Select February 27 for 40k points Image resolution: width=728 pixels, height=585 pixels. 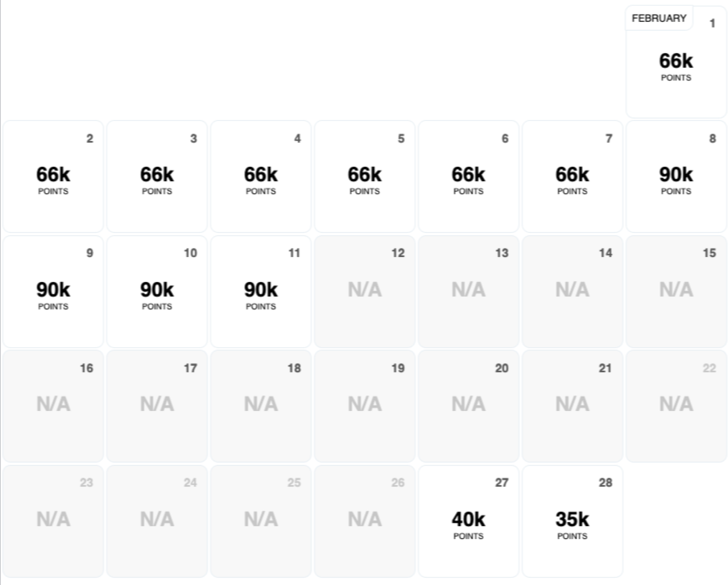point(469,521)
